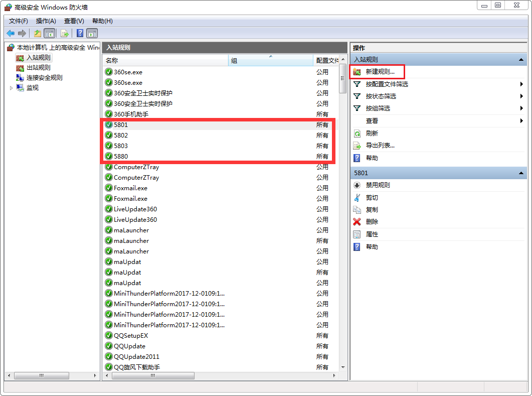Viewport: 532px width, 396px height.
Task: Sort by the 组 column header
Action: click(x=270, y=60)
